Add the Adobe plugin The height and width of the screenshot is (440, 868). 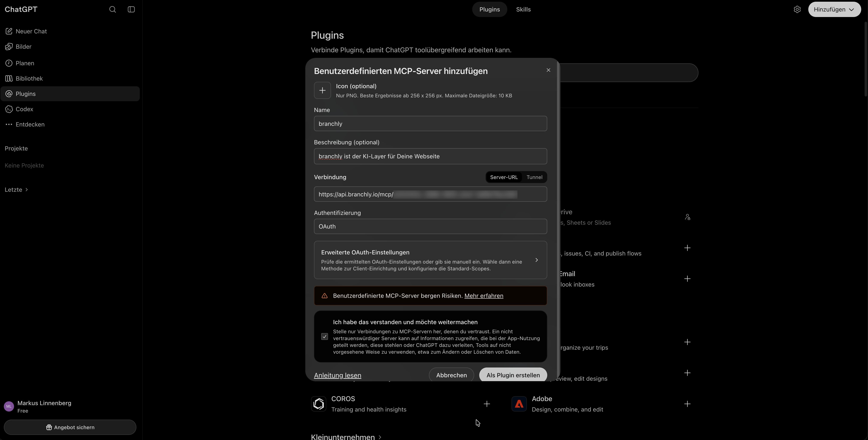687,404
